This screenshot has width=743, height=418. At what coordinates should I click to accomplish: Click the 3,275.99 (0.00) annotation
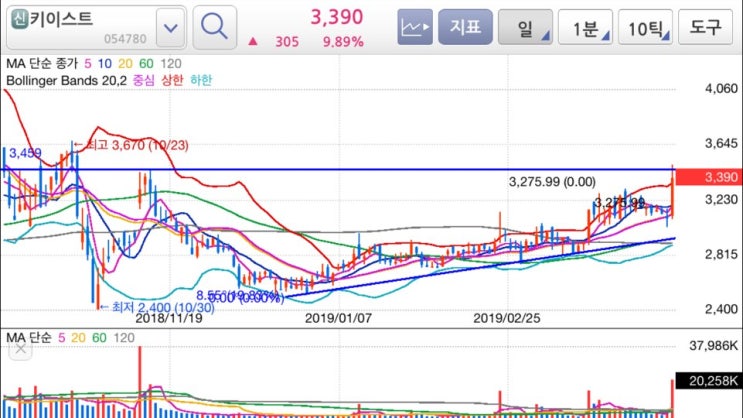coord(552,182)
